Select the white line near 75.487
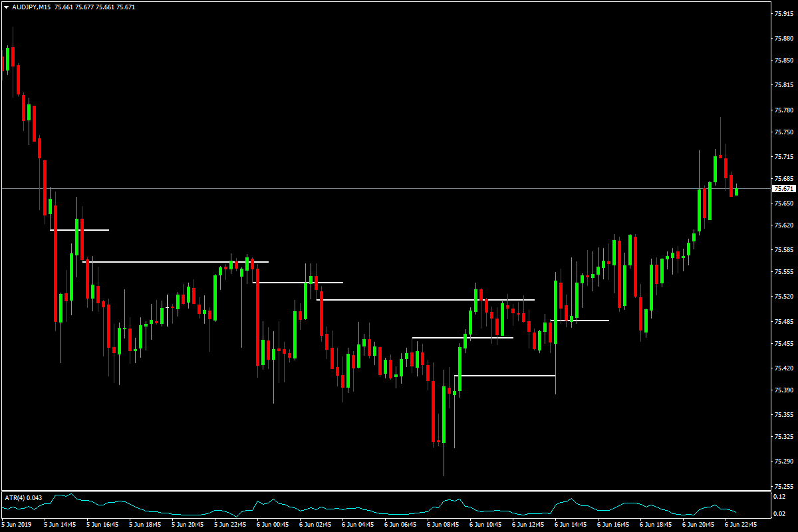Image resolution: width=798 pixels, height=532 pixels. coord(580,321)
